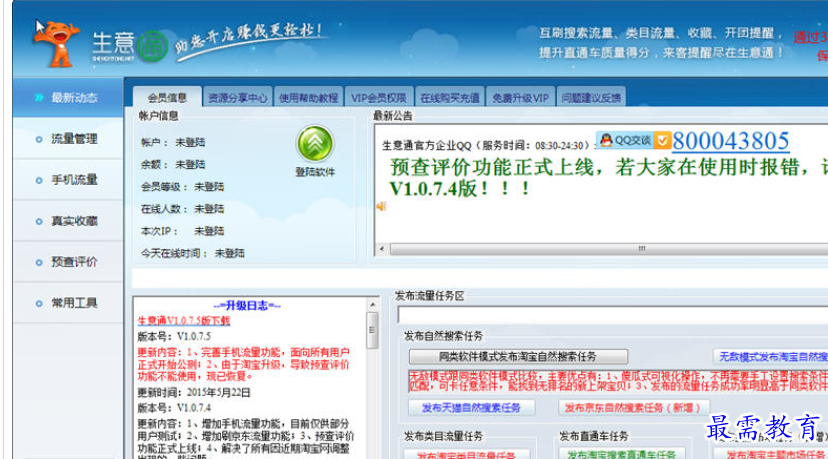
Task: Click 本次IP： 未登陆 text
Action: (x=182, y=231)
